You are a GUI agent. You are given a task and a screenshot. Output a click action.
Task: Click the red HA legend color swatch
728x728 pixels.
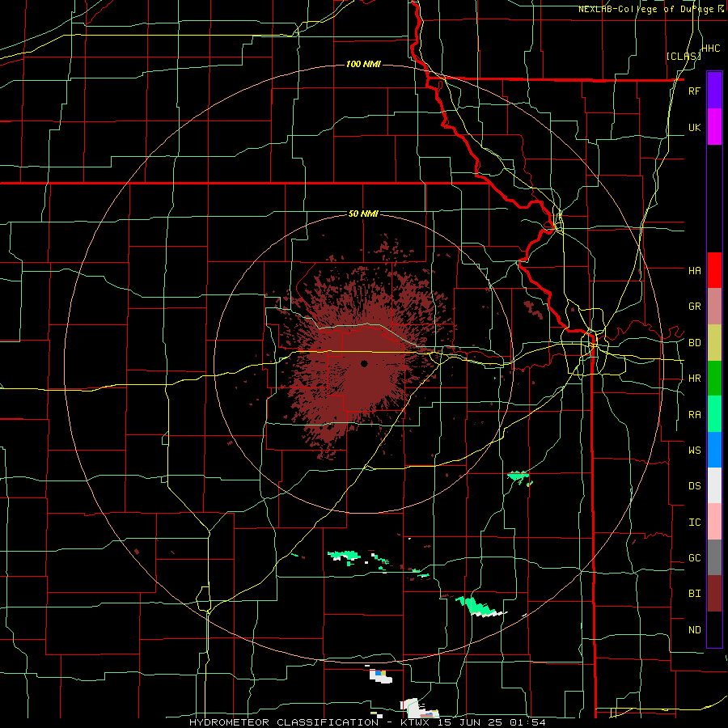714,270
